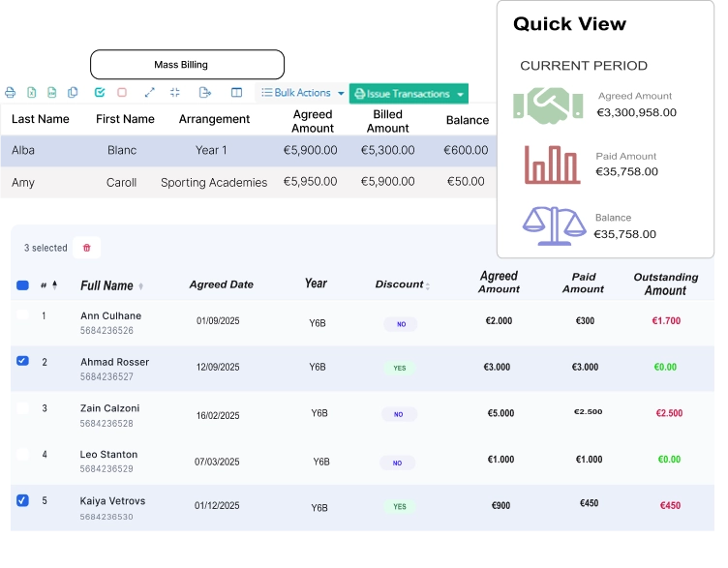Click the Outstanding Amount column header

pyautogui.click(x=666, y=284)
